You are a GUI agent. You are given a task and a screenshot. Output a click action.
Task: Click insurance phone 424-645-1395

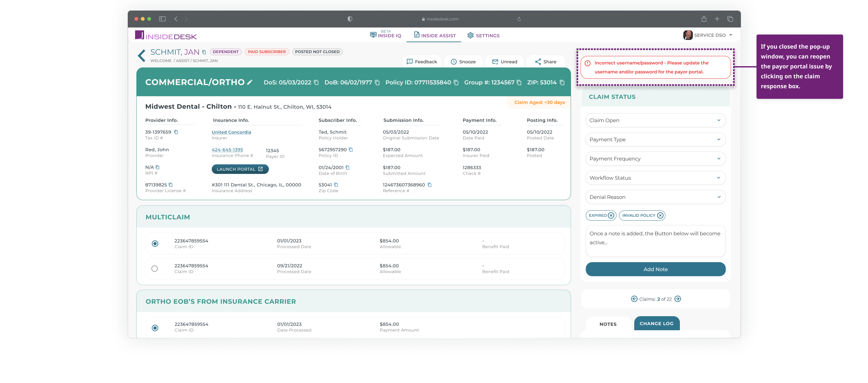point(227,150)
